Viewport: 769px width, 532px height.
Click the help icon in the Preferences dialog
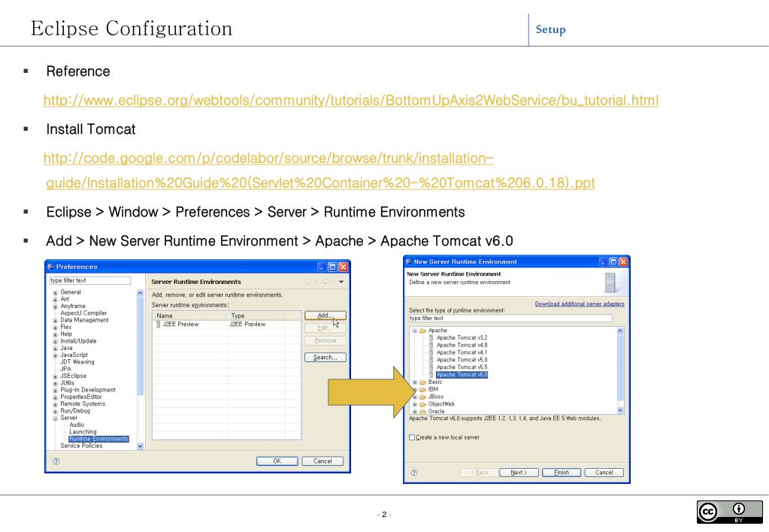[56, 461]
